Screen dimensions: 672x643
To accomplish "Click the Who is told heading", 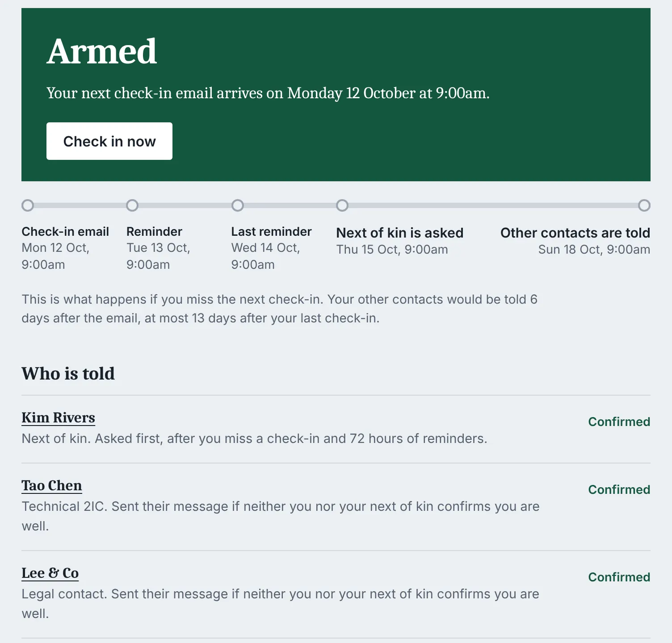I will [x=68, y=373].
